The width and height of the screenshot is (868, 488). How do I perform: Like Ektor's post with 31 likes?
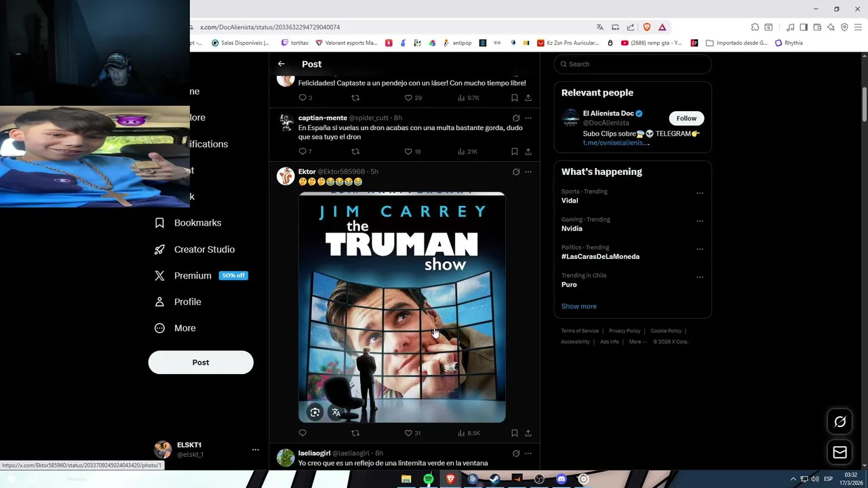[x=413, y=433]
